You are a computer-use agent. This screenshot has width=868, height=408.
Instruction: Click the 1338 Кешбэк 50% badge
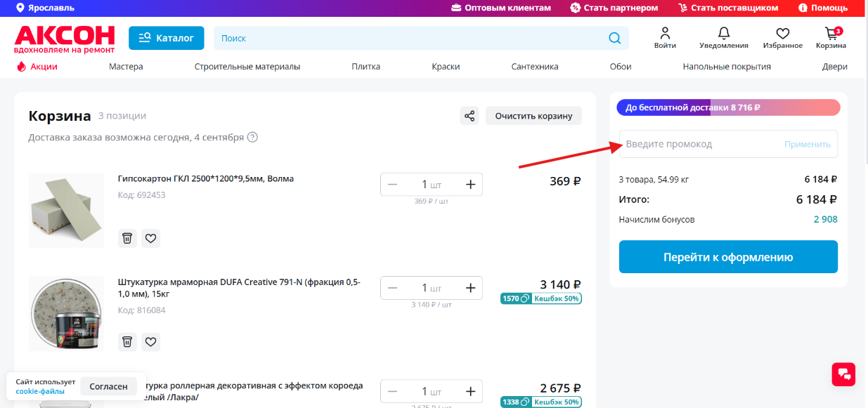(541, 402)
